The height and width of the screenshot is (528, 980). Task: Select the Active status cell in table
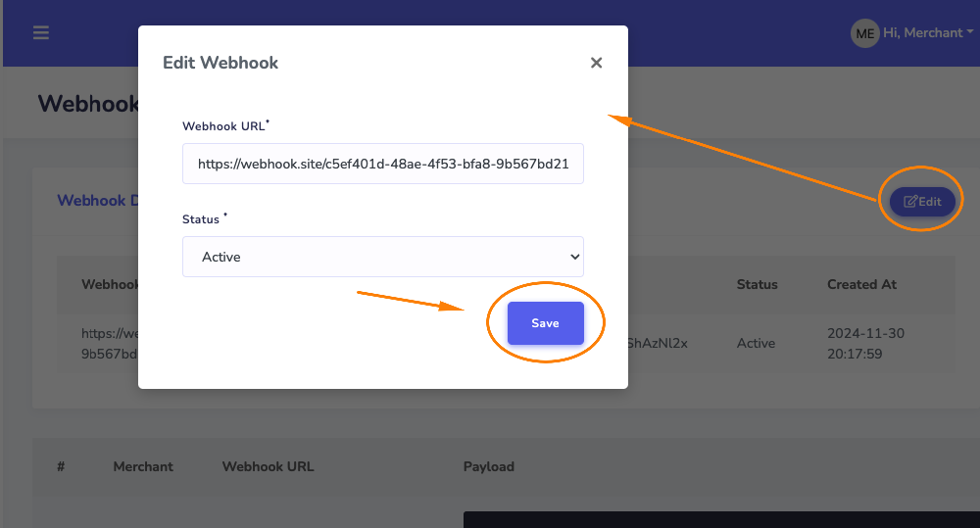coord(756,343)
